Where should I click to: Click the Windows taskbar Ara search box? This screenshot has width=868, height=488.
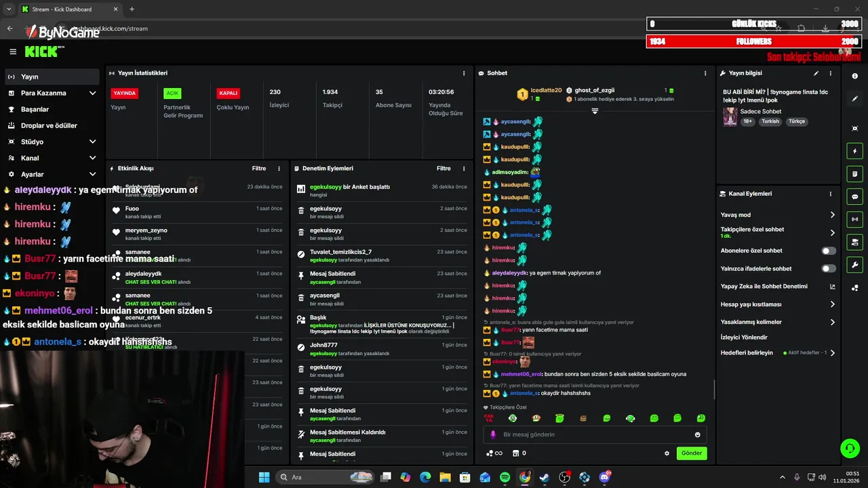click(325, 477)
